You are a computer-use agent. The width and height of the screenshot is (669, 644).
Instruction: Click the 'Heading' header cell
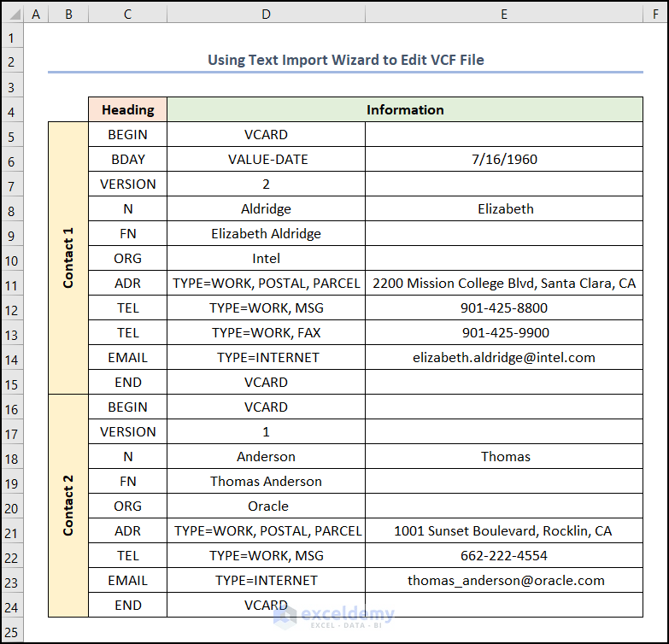point(127,109)
